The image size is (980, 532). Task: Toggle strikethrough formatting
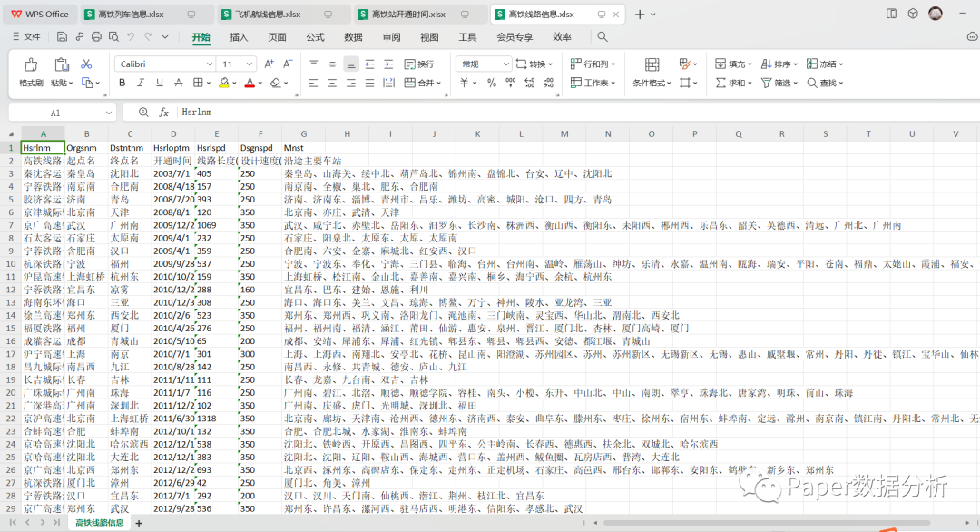coord(178,83)
